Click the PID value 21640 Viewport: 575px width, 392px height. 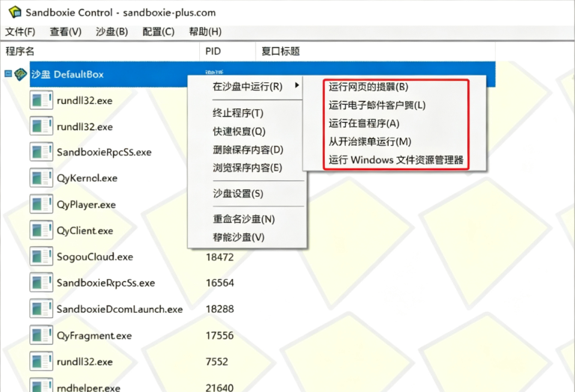click(219, 388)
